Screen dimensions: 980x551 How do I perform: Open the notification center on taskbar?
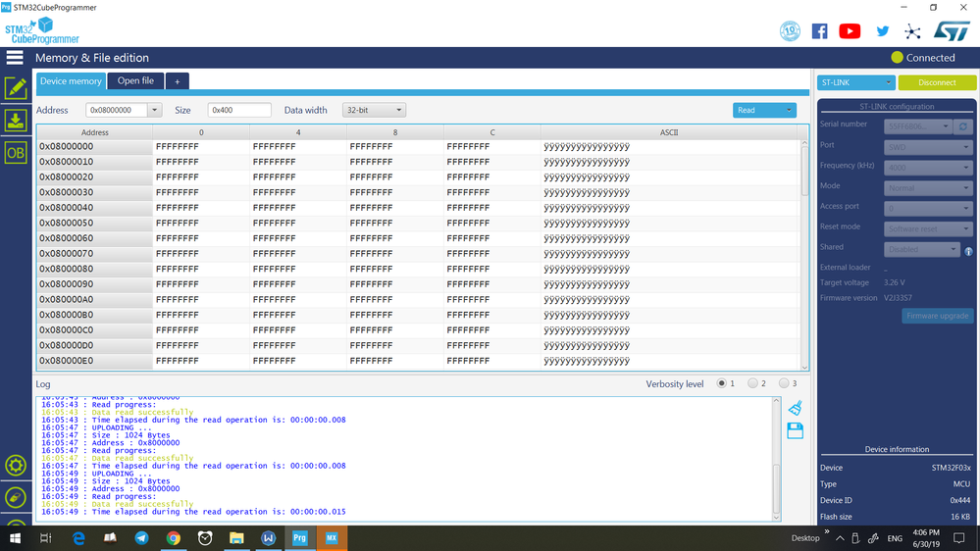pyautogui.click(x=958, y=538)
